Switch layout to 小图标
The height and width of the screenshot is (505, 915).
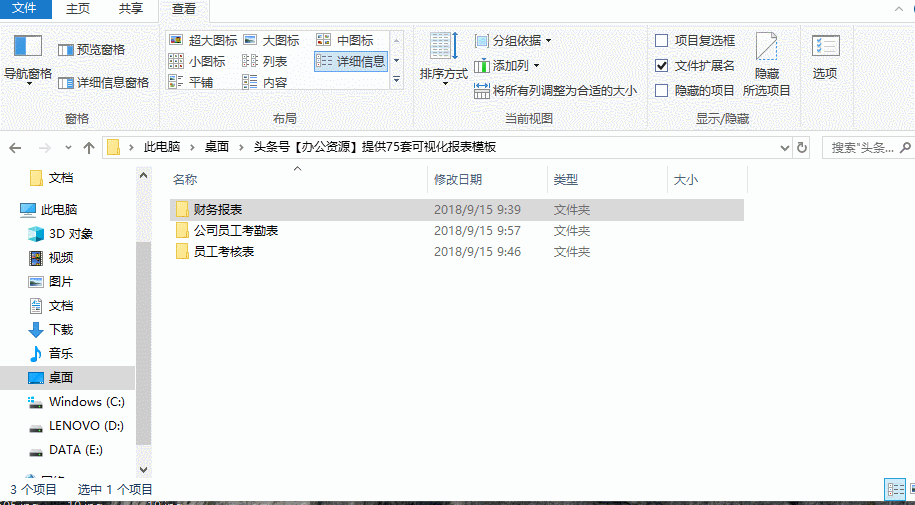click(x=197, y=61)
